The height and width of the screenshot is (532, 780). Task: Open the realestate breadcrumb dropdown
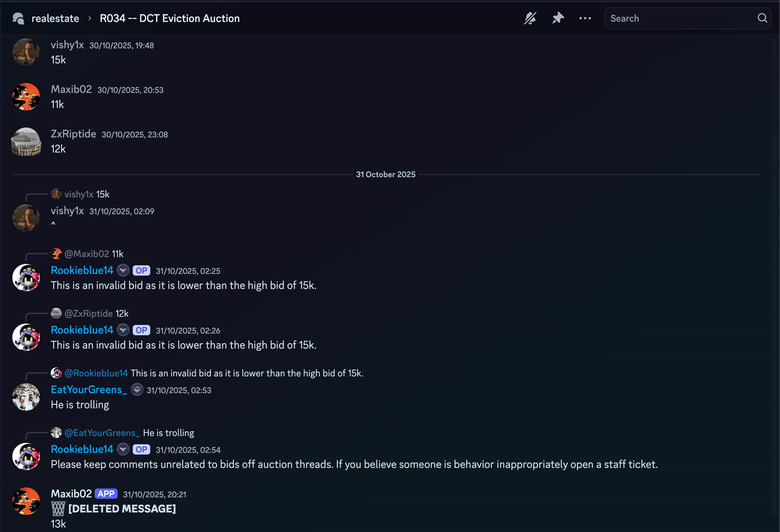pos(55,18)
